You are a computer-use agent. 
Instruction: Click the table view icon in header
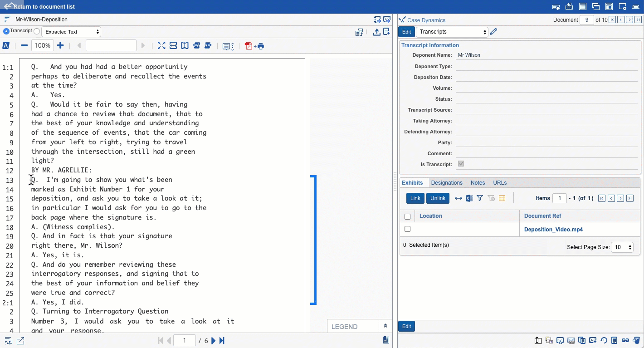583,7
